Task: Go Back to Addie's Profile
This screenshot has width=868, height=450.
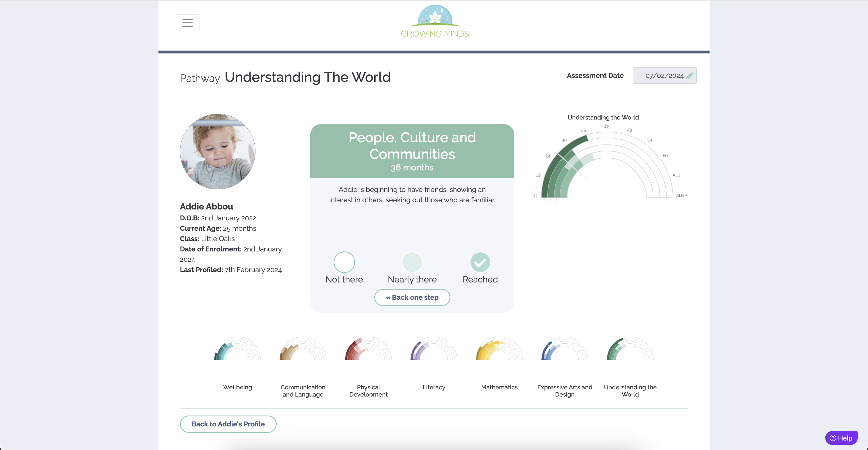Action: click(x=228, y=424)
